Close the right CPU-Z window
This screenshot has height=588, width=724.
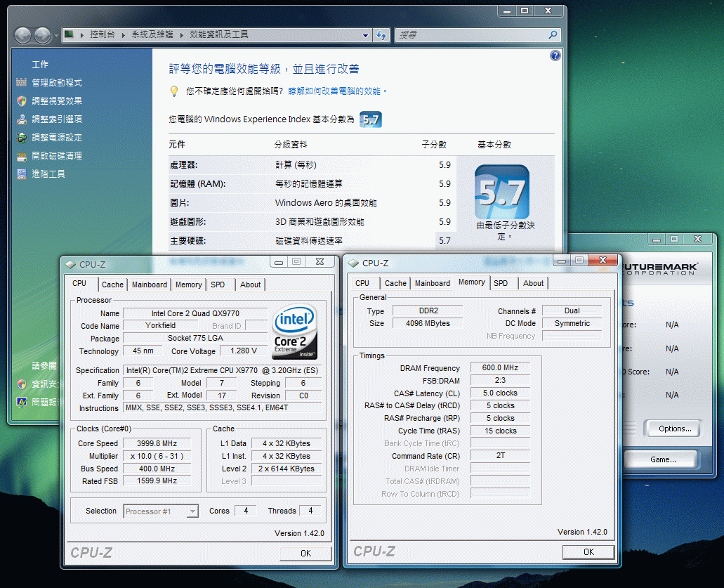(x=603, y=261)
